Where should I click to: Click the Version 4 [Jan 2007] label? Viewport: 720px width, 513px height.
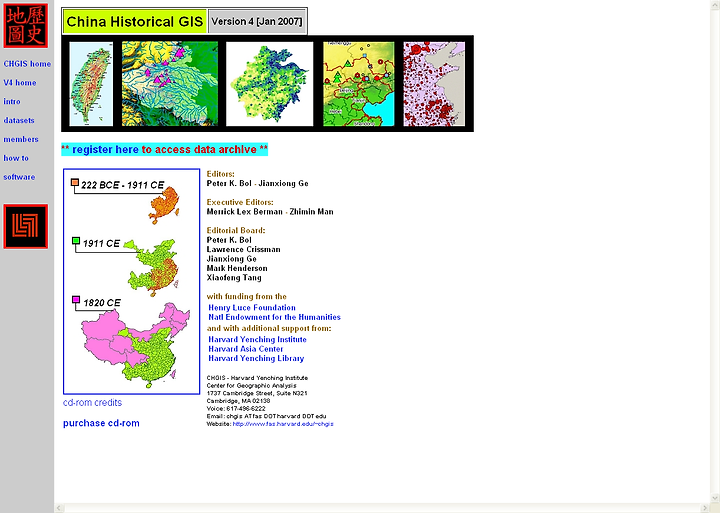click(257, 22)
